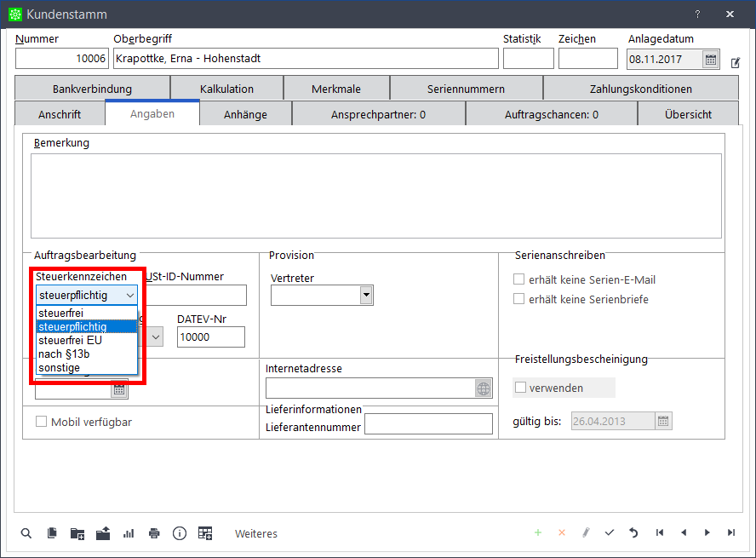Click the bar chart statistics icon
The width and height of the screenshot is (756, 558).
[129, 533]
